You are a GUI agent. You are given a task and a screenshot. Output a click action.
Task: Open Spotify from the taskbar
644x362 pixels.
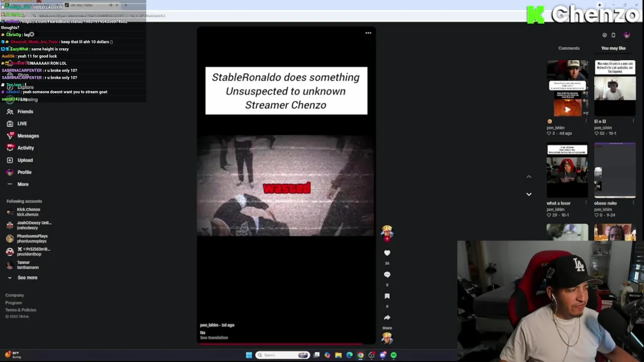point(393,355)
